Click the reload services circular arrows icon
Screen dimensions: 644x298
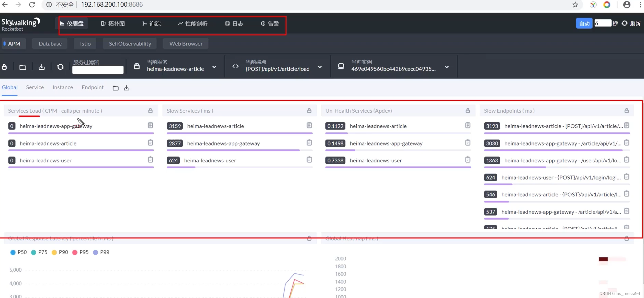point(60,67)
